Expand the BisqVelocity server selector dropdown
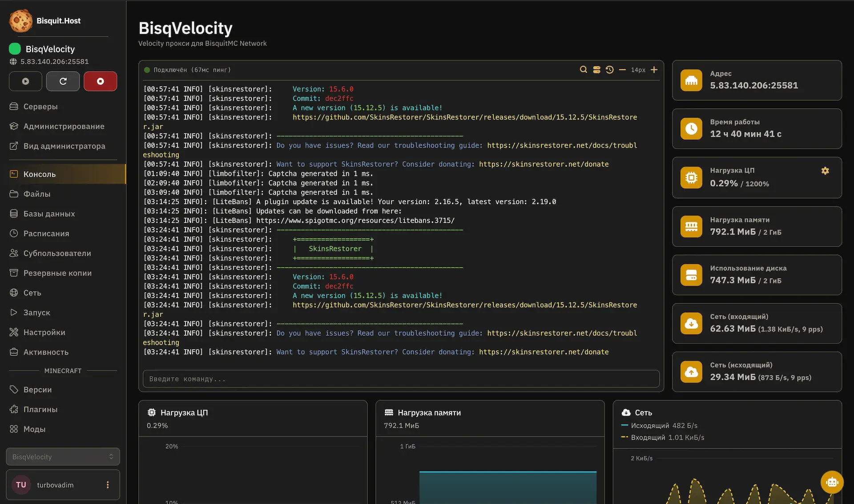854x504 pixels. click(63, 457)
